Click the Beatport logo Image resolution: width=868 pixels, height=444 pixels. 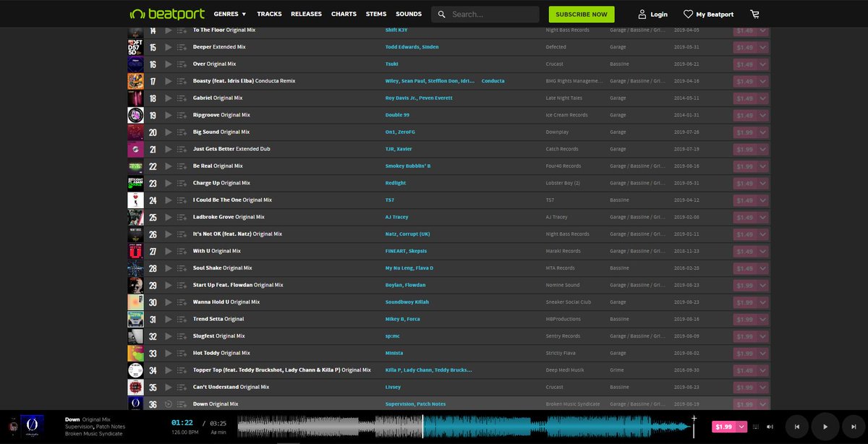(x=167, y=14)
